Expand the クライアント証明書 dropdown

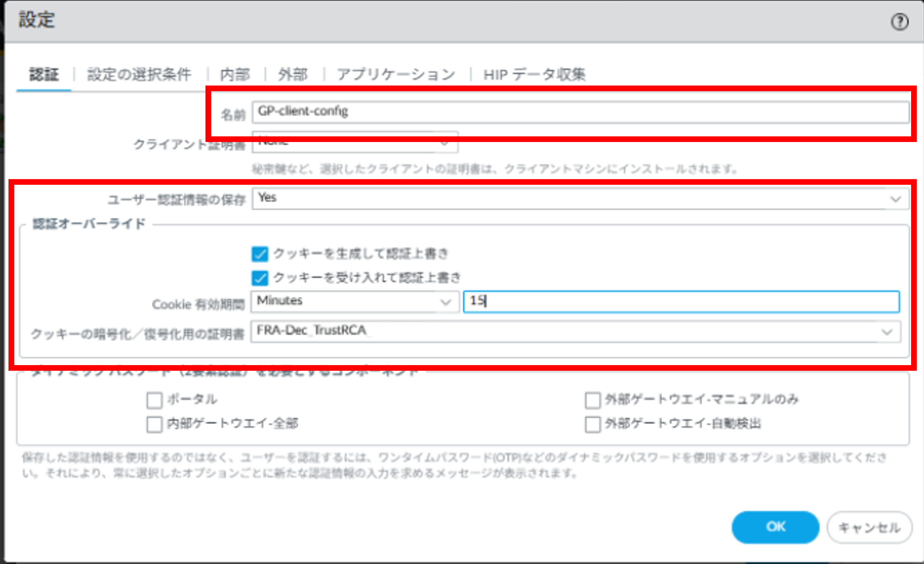point(355,142)
